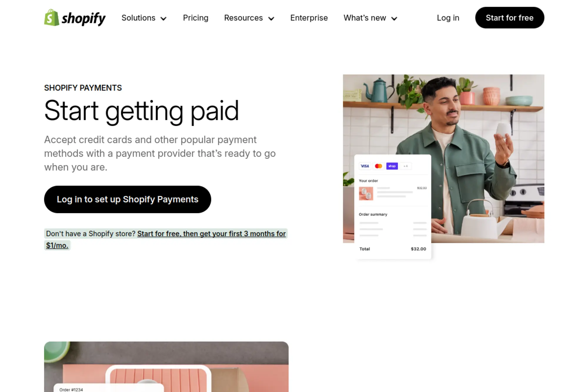Open the Pricing page
The width and height of the screenshot is (588, 392).
click(x=196, y=18)
